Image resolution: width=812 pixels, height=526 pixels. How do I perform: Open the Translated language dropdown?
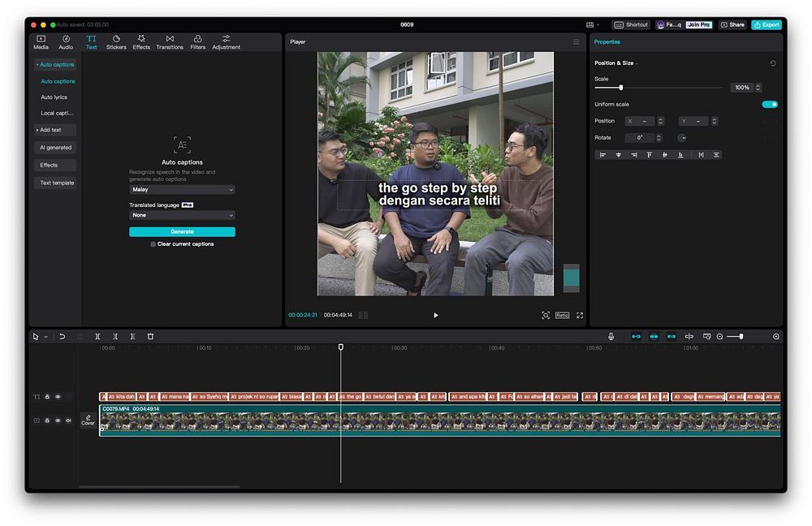tap(182, 215)
